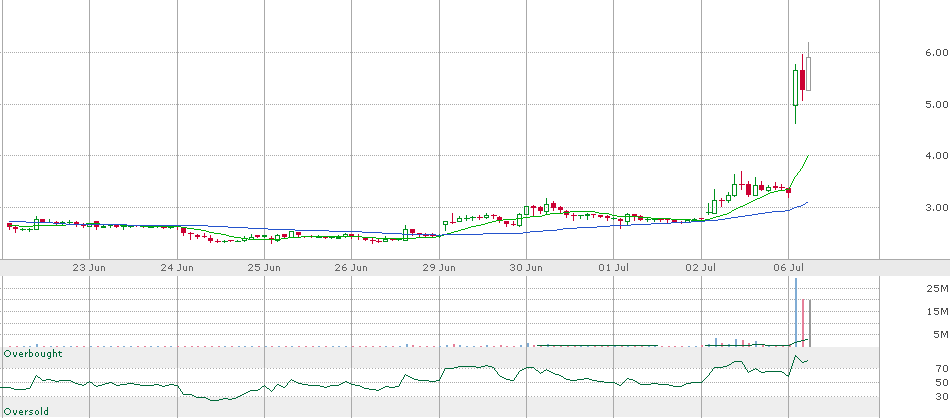Click the 02 Jul date label
This screenshot has height=418, width=950.
[702, 267]
